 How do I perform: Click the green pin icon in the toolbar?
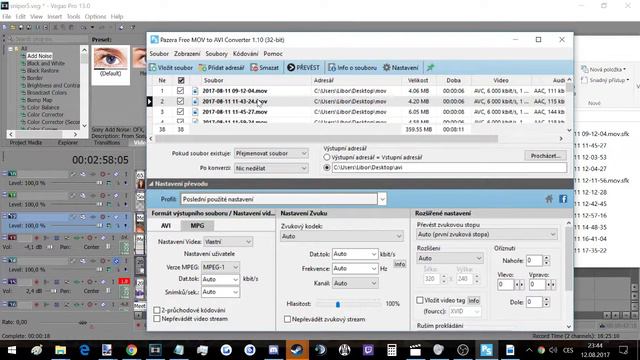tap(430, 68)
